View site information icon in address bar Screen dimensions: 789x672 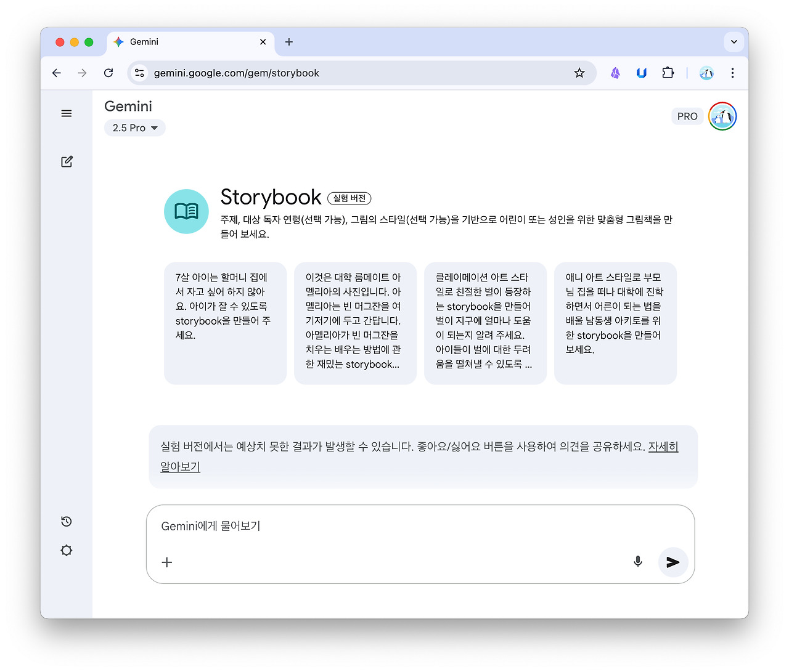(x=140, y=73)
